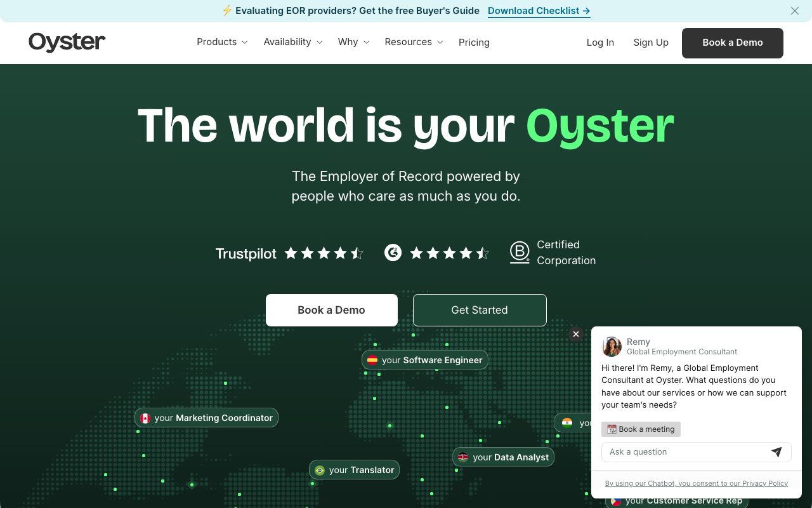
Task: Click the G2 logo badge
Action: click(x=393, y=253)
